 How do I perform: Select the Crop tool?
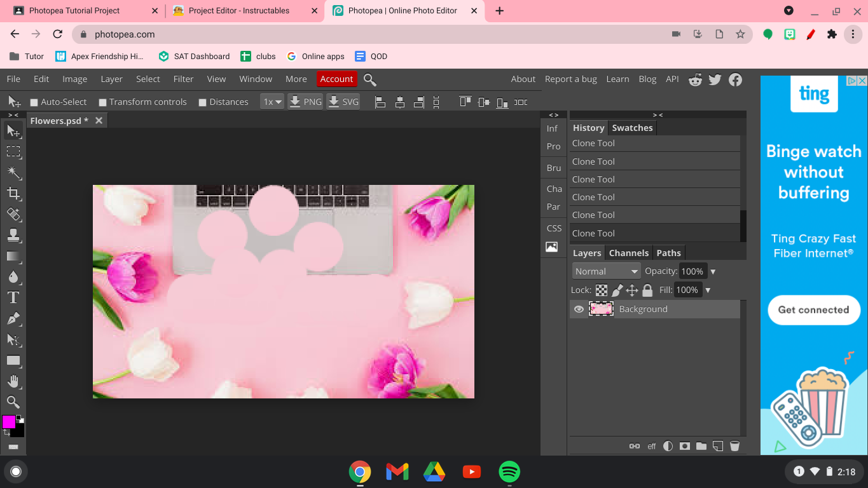(13, 194)
